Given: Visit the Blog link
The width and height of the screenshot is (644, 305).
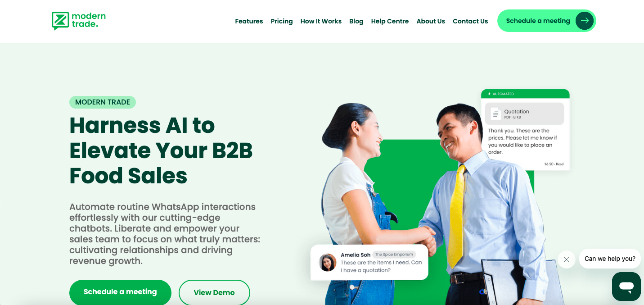Looking at the screenshot, I should click(356, 21).
